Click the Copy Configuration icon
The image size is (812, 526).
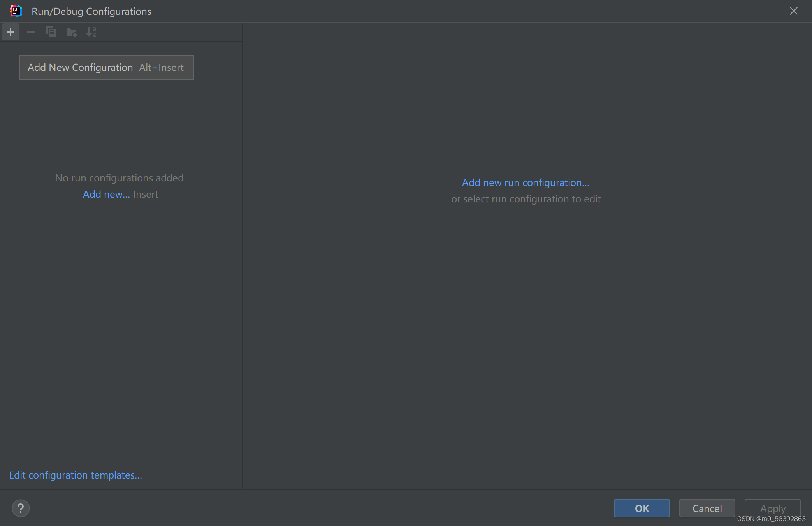pos(51,32)
